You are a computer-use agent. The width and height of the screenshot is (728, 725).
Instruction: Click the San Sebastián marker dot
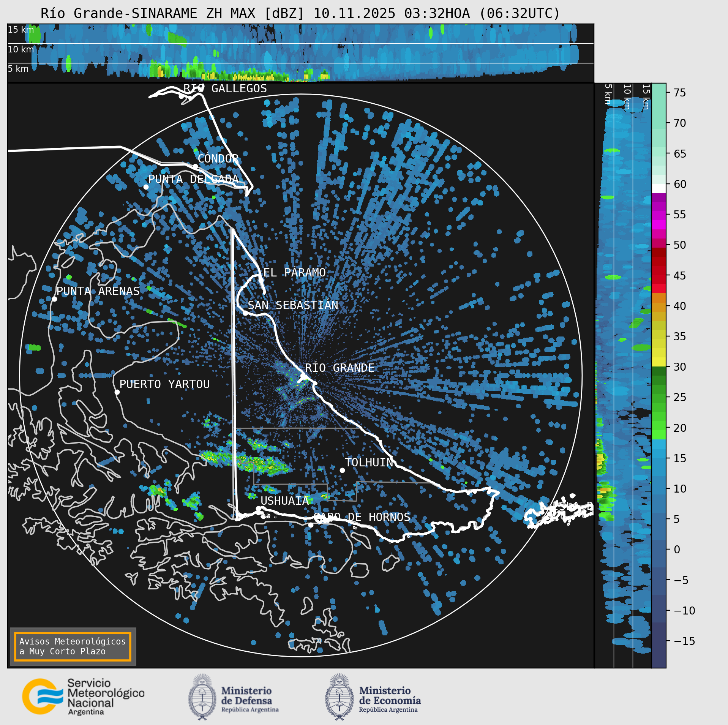pyautogui.click(x=245, y=313)
